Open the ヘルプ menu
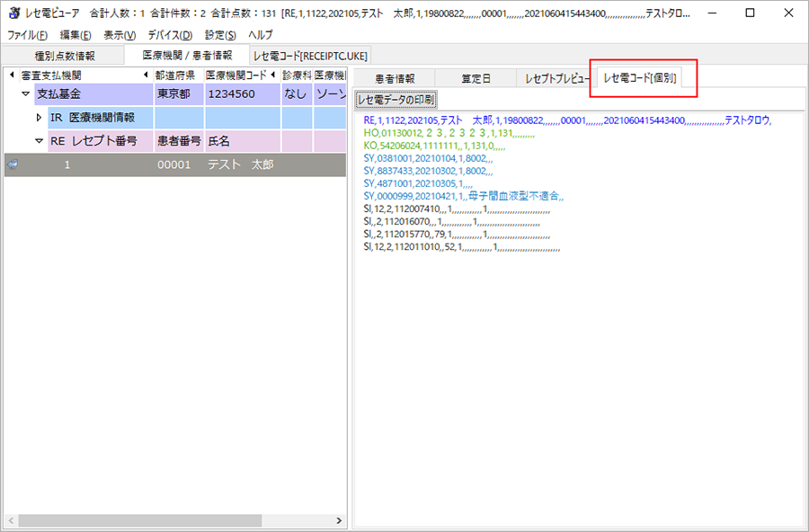Viewport: 809px width, 532px height. (261, 35)
